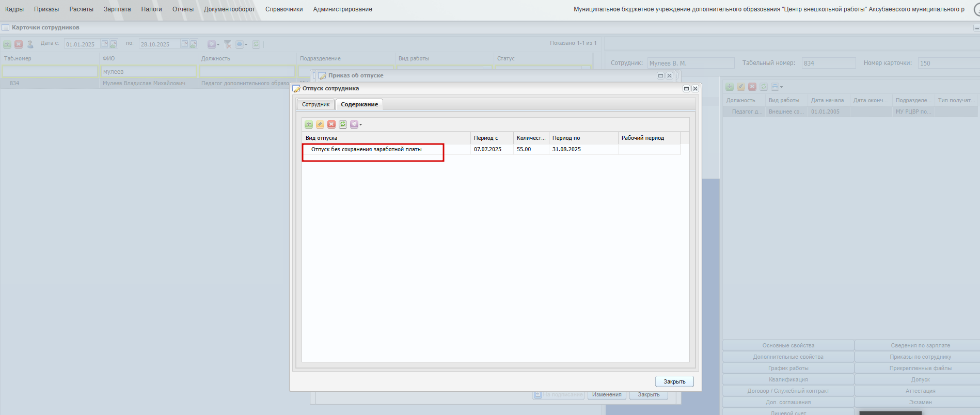Screen dimensions: 980x415
Task: Maximize the Приказ об отпуске window
Action: (660, 75)
